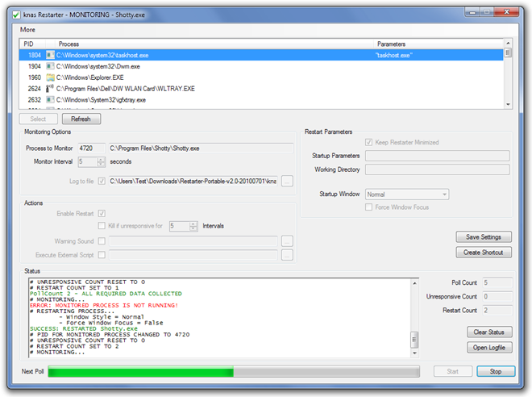
Task: Click the Startup Parameters field
Action: 438,156
